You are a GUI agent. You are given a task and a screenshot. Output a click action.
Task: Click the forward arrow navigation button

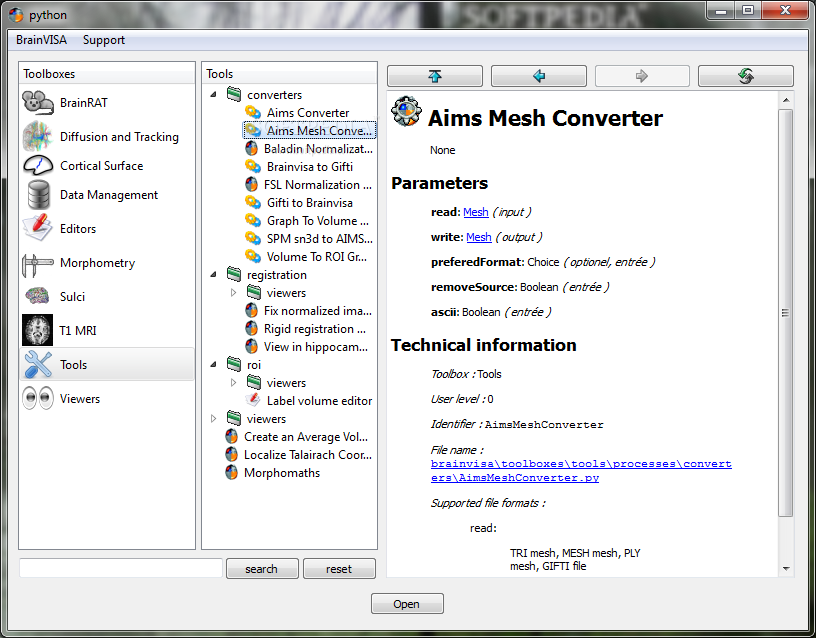[642, 76]
